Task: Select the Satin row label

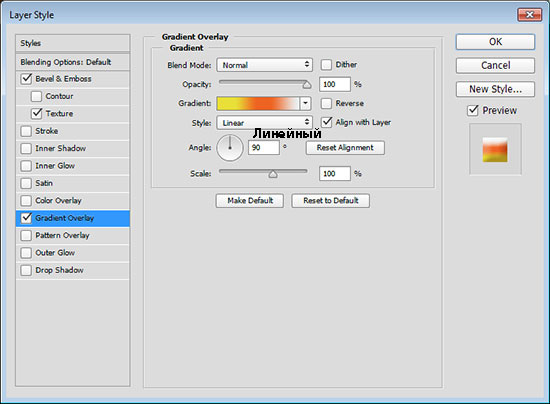Action: coord(44,183)
